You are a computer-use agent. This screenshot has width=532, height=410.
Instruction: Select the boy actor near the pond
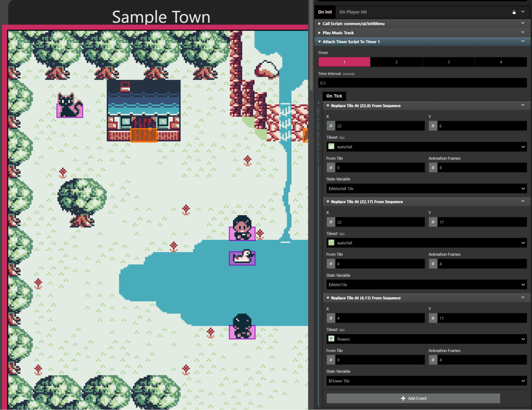(242, 228)
